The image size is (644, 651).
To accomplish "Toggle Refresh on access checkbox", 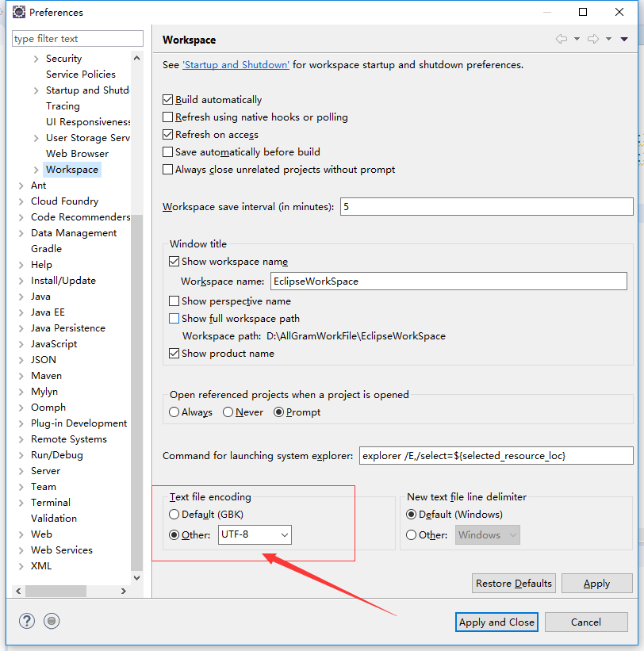I will point(168,135).
